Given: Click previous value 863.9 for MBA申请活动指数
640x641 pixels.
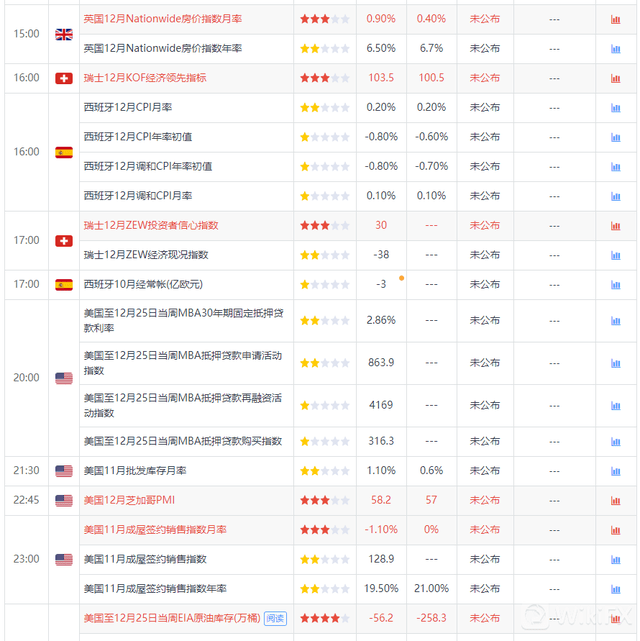Looking at the screenshot, I should pyautogui.click(x=381, y=363).
